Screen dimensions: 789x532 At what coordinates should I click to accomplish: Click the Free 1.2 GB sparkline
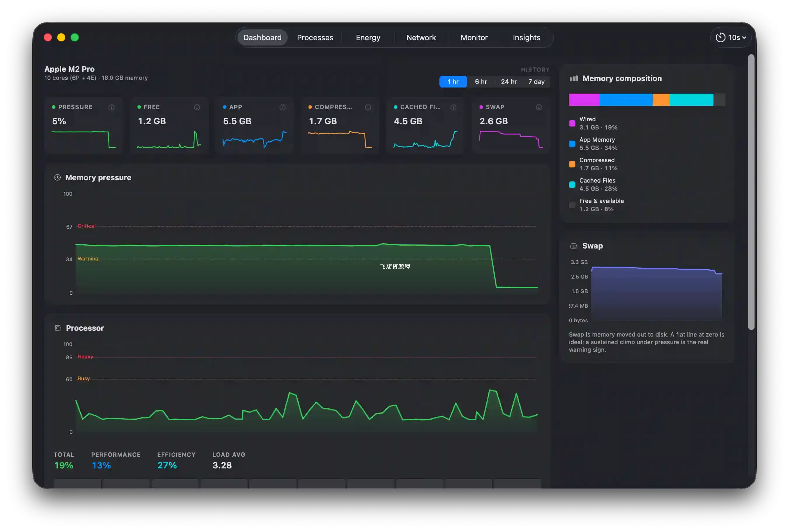(x=169, y=139)
